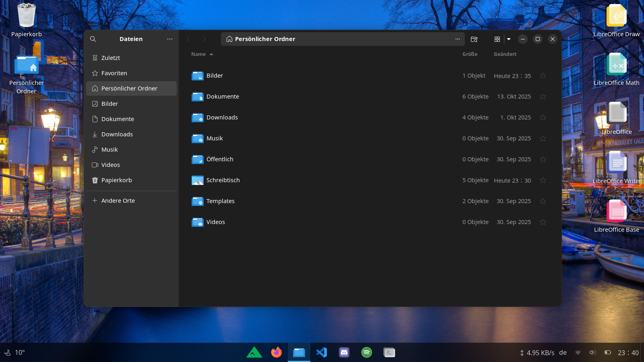Open the Dateien hamburger menu
The image size is (644, 362).
tap(170, 39)
